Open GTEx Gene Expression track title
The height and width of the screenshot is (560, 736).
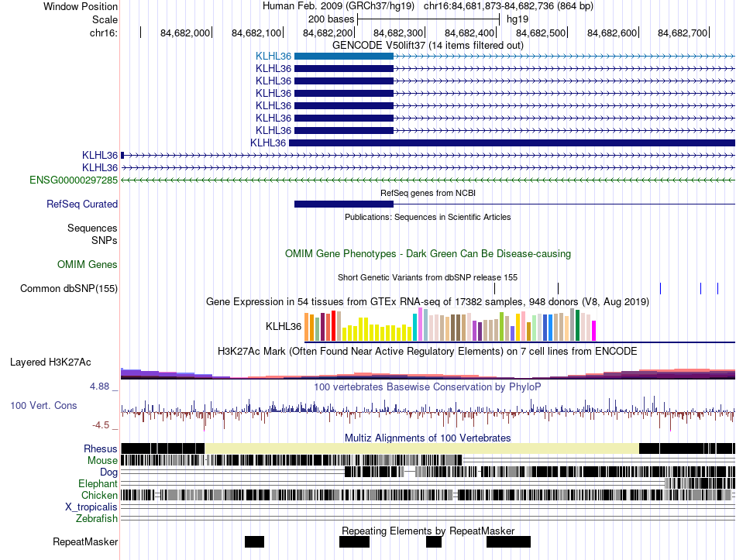click(x=428, y=302)
